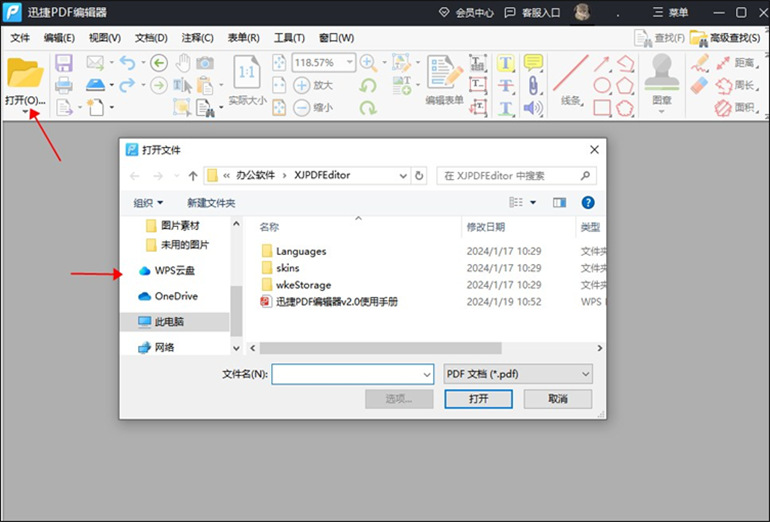Click the Email envelope icon
The width and height of the screenshot is (770, 522).
point(95,63)
